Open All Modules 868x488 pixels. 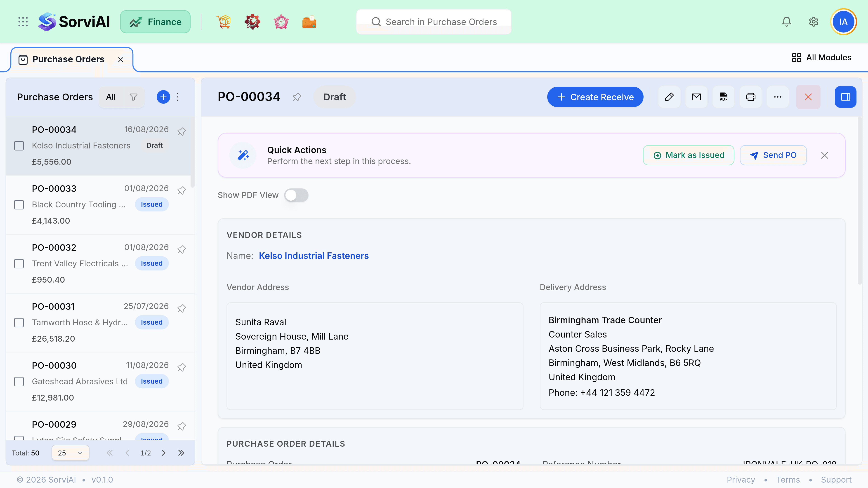click(821, 58)
